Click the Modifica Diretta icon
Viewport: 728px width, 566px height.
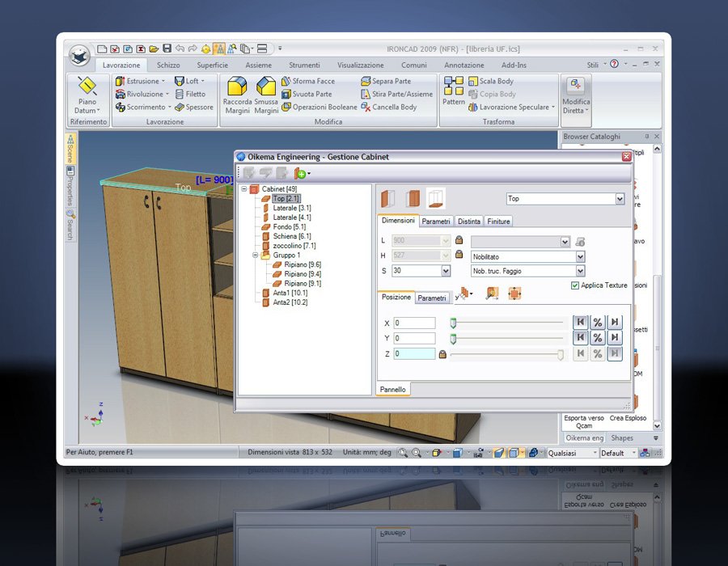pyautogui.click(x=576, y=85)
